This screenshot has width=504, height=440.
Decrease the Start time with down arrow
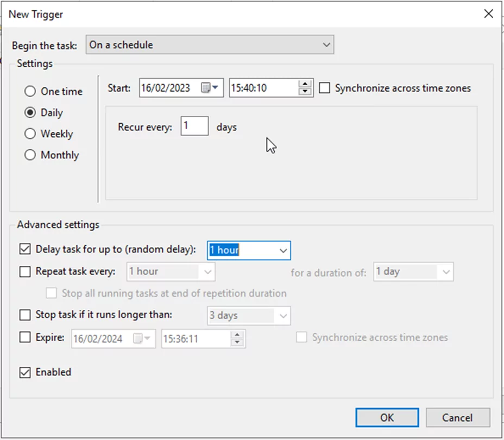(x=305, y=91)
